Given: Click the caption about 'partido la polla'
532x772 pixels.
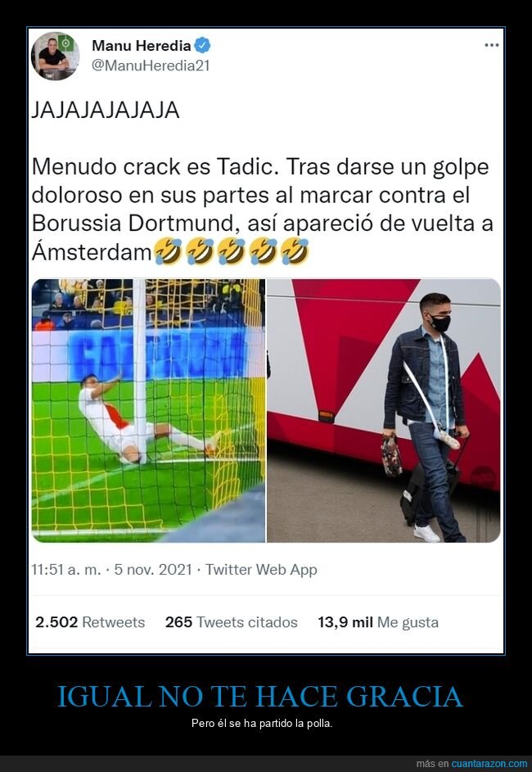Looking at the screenshot, I should coord(262,725).
